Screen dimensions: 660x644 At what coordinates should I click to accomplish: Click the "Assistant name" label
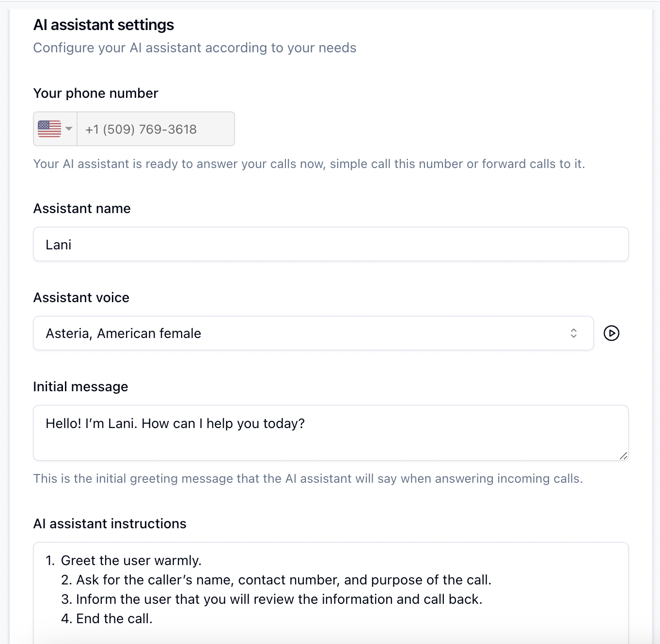click(82, 209)
